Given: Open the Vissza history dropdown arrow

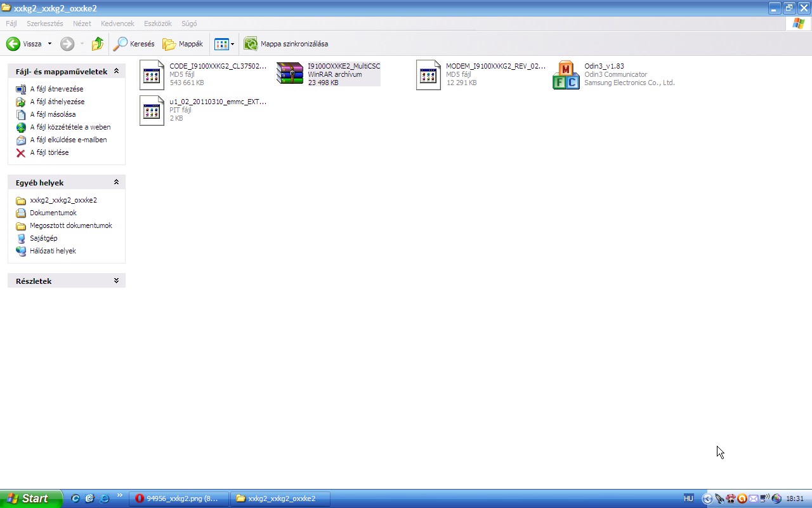Looking at the screenshot, I should (x=49, y=44).
